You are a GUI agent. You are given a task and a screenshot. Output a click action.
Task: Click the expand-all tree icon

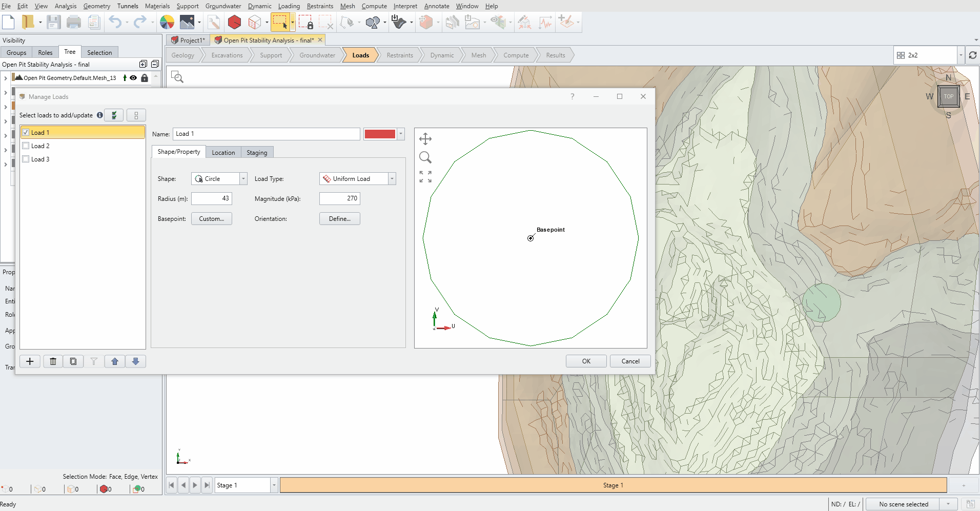pos(143,64)
